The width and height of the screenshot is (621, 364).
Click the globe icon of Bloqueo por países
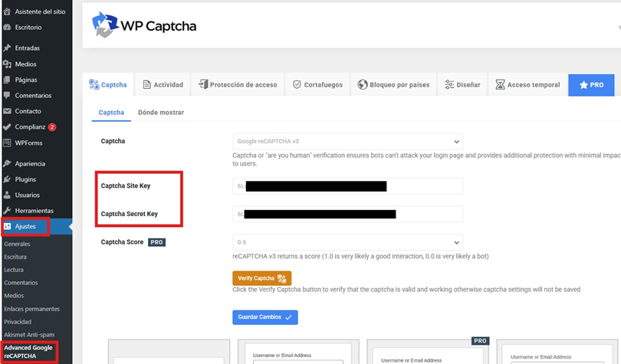point(363,84)
